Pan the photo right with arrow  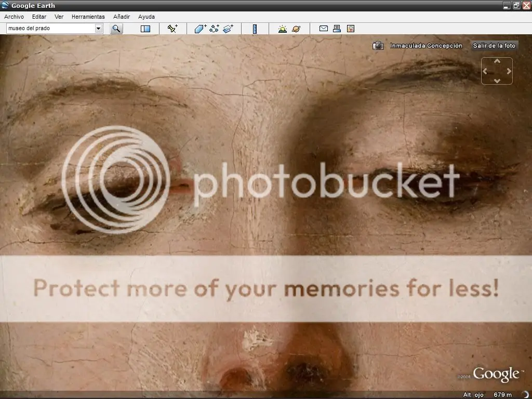[x=509, y=71]
